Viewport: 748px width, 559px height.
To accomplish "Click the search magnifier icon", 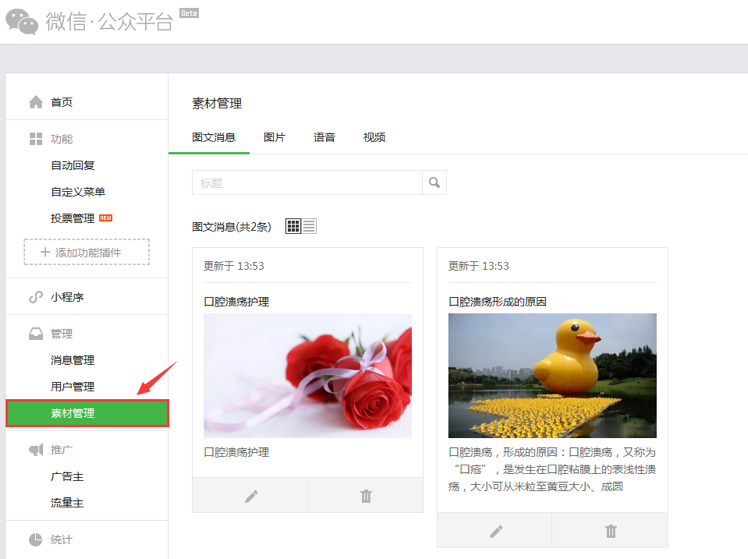I will [434, 183].
